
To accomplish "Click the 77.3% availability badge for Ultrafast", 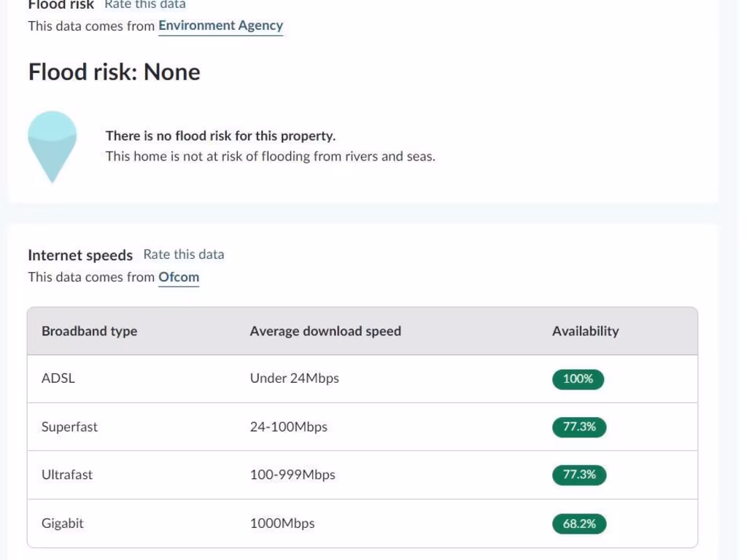I will [578, 475].
